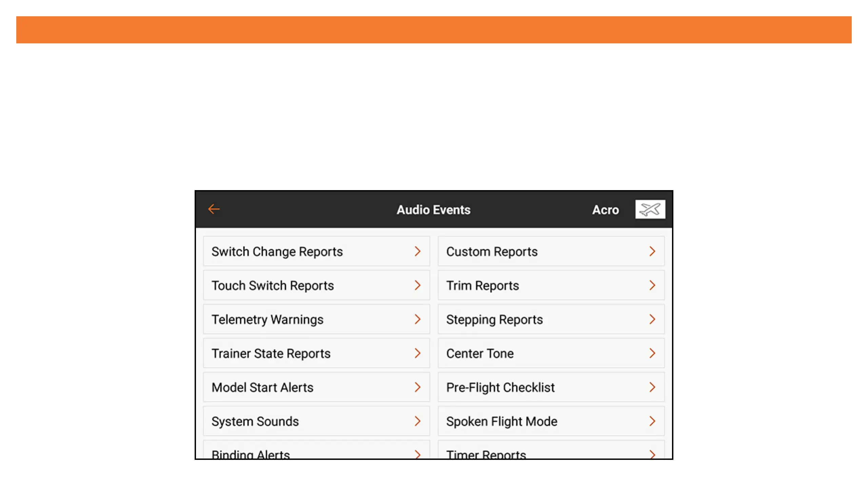Click the Center Tone chevron icon
The width and height of the screenshot is (868, 488).
[x=652, y=353]
